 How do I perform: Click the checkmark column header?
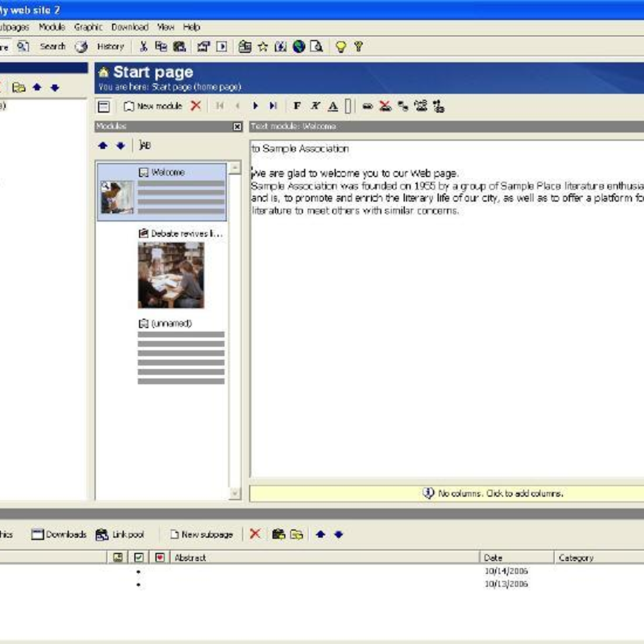139,557
